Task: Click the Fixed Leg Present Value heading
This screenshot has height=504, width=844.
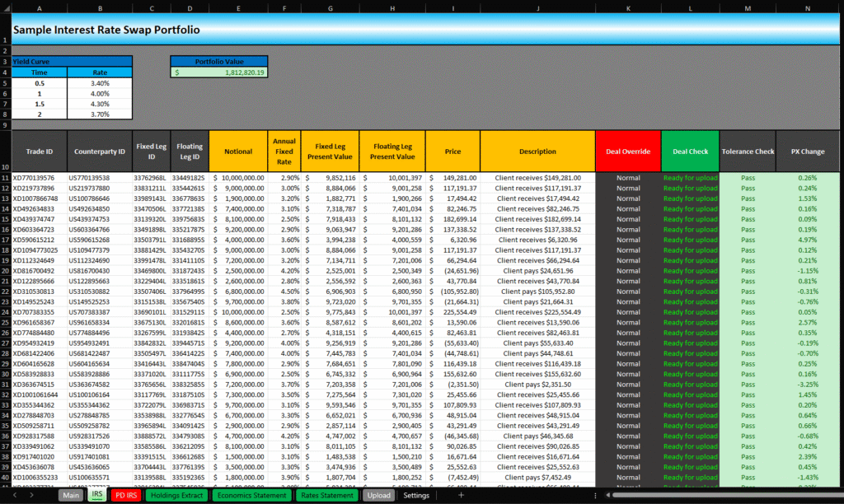Action: tap(330, 152)
